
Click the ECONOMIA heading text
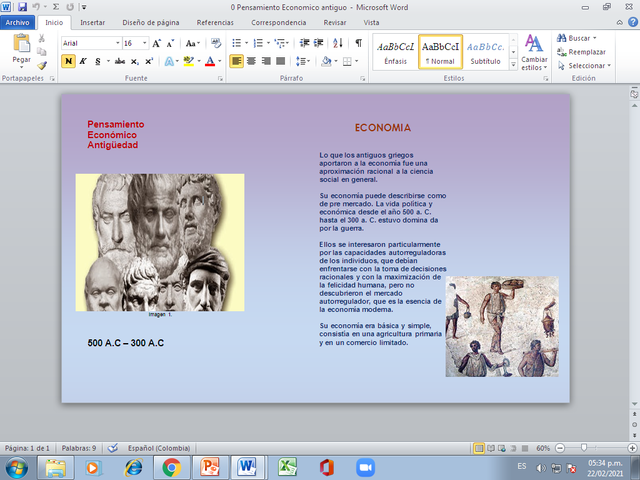(x=382, y=128)
